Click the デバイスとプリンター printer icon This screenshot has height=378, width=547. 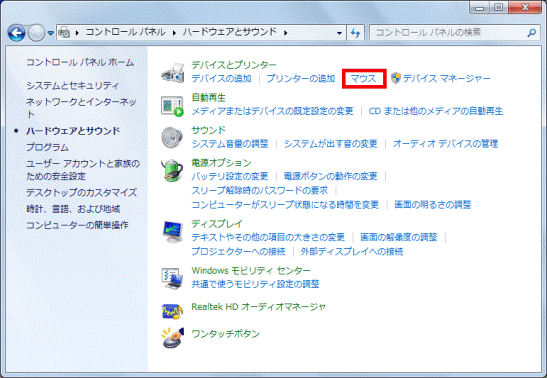click(173, 73)
